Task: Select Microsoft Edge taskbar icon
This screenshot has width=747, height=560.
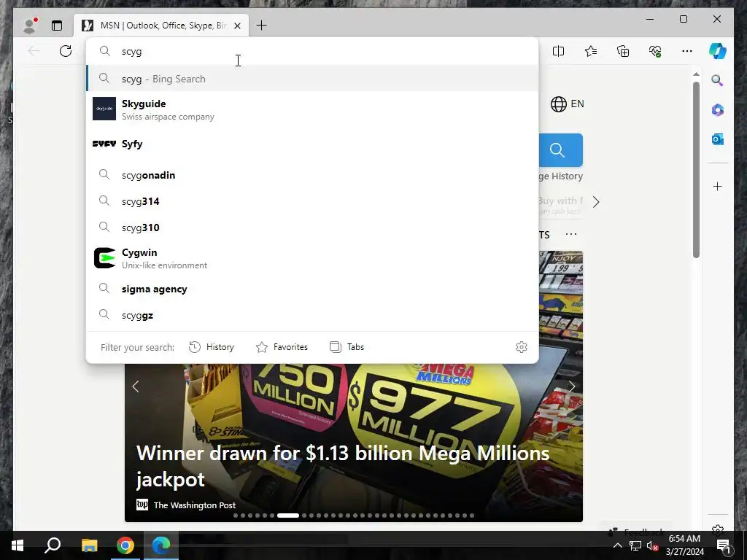Action: [161, 545]
